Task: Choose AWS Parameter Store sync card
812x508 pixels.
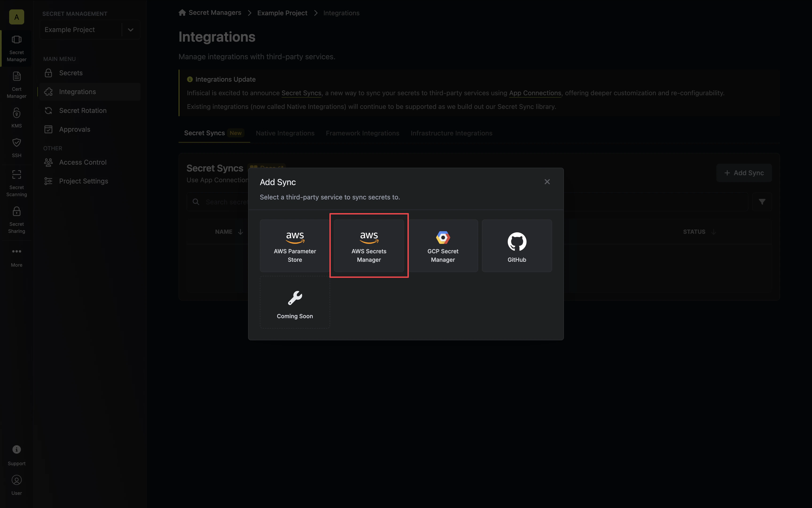Action: coord(295,246)
